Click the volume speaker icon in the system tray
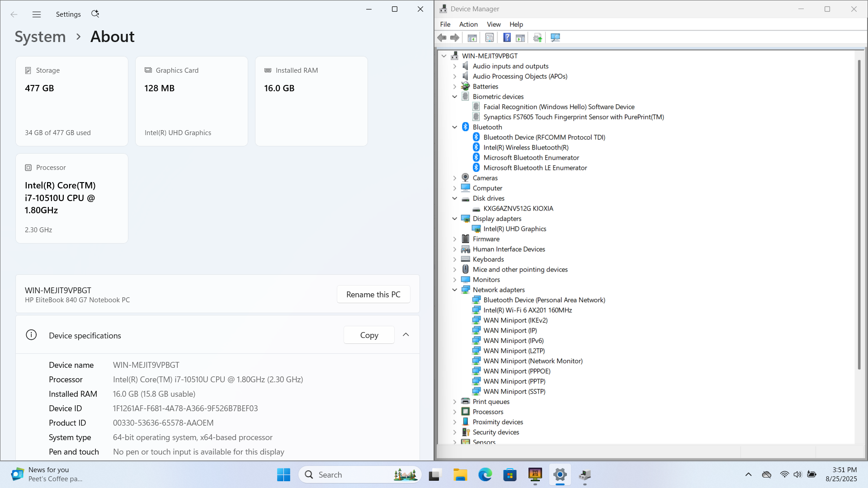Image resolution: width=868 pixels, height=488 pixels. click(x=797, y=474)
